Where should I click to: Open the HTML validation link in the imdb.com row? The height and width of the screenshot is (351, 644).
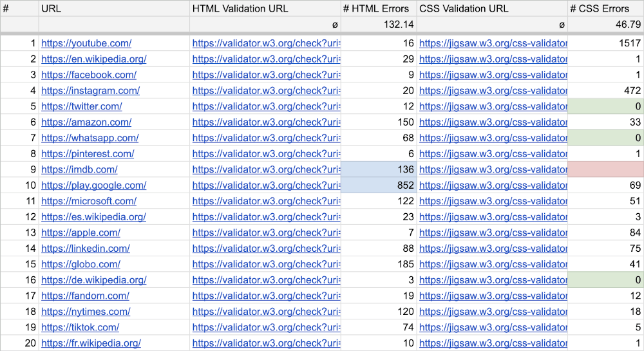click(266, 169)
